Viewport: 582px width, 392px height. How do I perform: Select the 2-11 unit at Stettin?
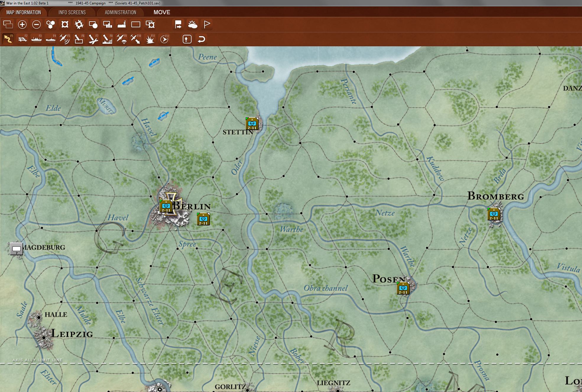click(252, 123)
